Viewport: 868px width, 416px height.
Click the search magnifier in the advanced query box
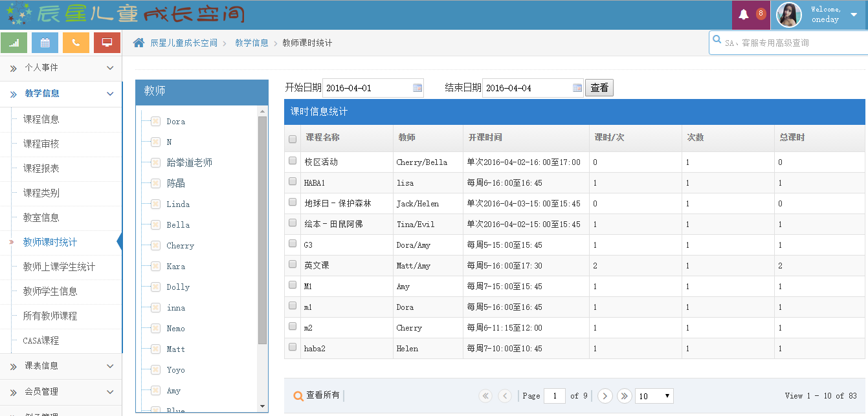(717, 39)
